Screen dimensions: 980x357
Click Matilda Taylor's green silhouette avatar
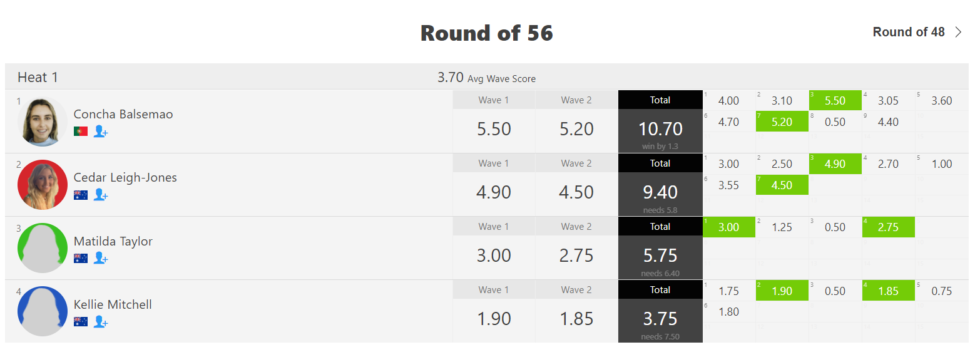[43, 248]
